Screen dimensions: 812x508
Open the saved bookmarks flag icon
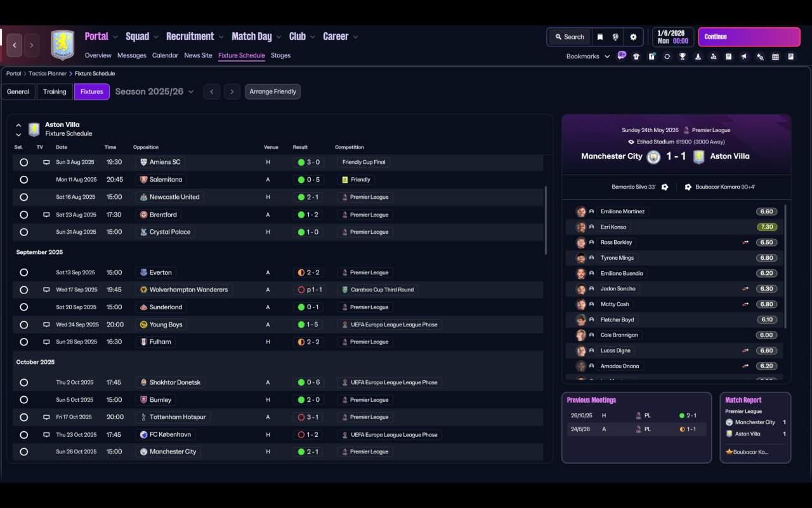600,37
